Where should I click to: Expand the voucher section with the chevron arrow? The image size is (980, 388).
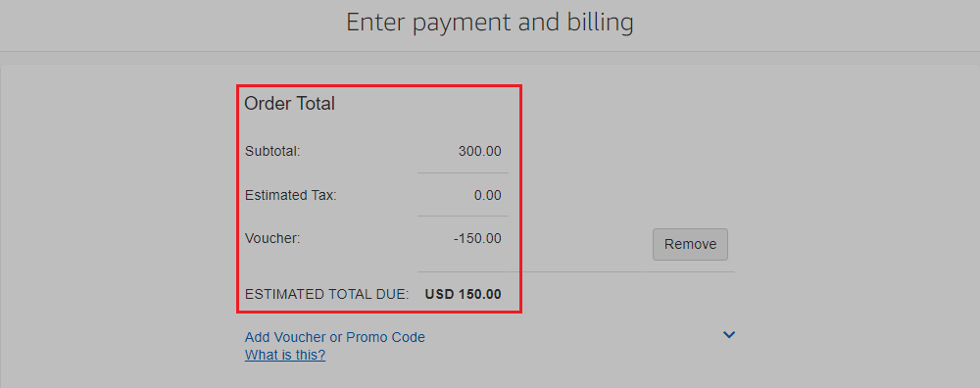tap(729, 335)
